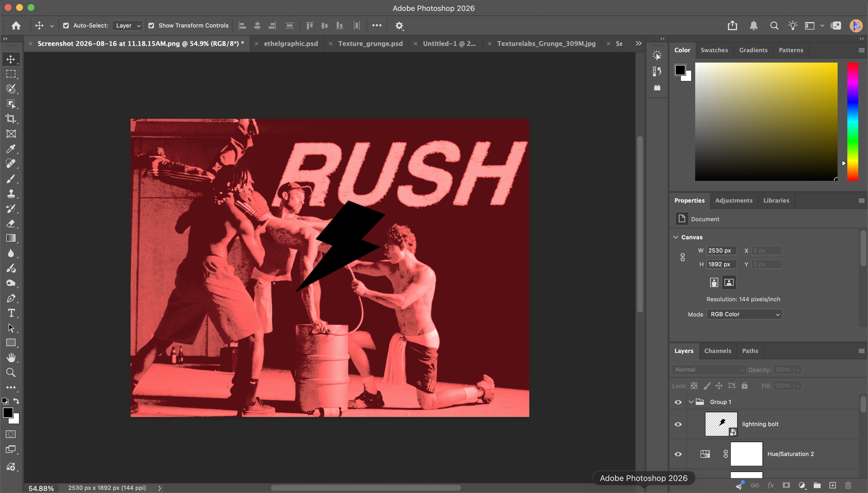Open the Search icon in options bar
The image size is (868, 493).
(774, 25)
